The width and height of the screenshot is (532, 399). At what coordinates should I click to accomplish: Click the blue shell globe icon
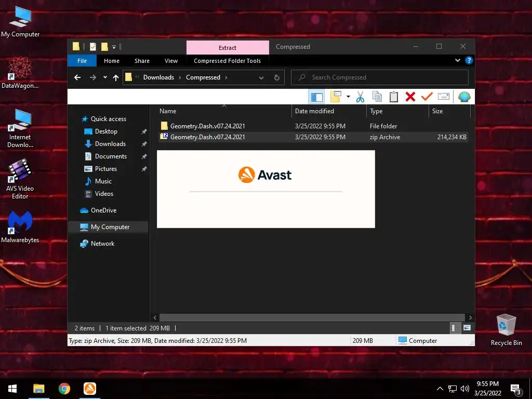coord(464,97)
